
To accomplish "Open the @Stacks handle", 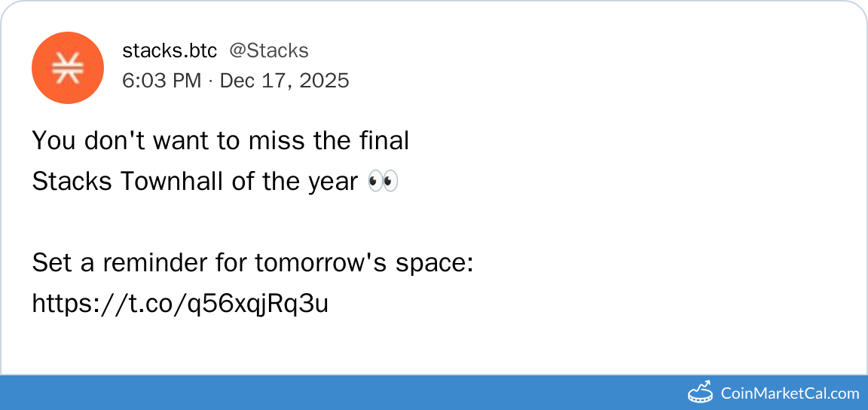I will click(268, 50).
